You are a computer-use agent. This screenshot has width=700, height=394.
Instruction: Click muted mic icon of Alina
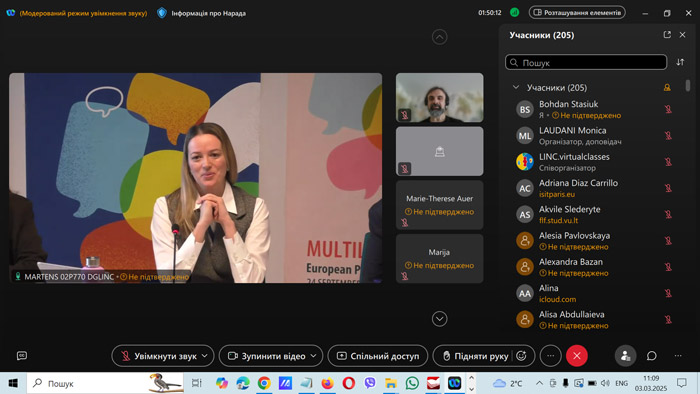tap(668, 294)
